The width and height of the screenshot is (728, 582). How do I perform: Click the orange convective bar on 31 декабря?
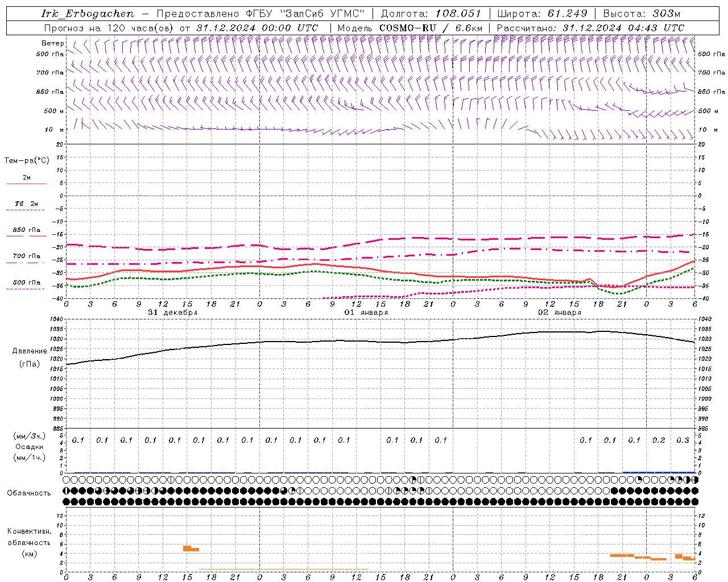coord(191,548)
